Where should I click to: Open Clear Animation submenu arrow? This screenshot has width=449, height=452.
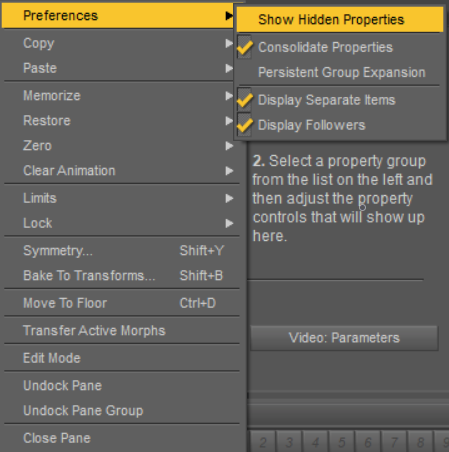click(229, 171)
